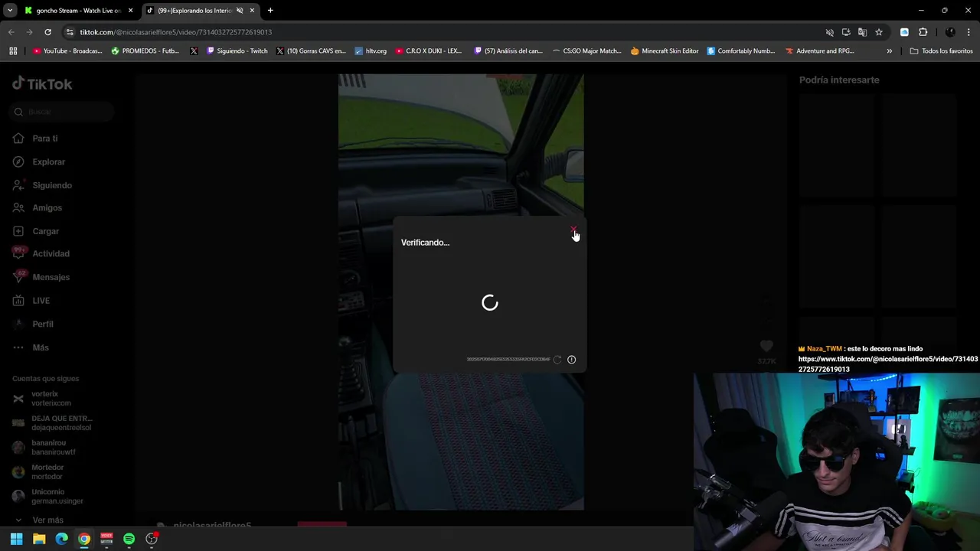The width and height of the screenshot is (980, 551).
Task: Expand Ver más followed accounts
Action: tap(47, 520)
